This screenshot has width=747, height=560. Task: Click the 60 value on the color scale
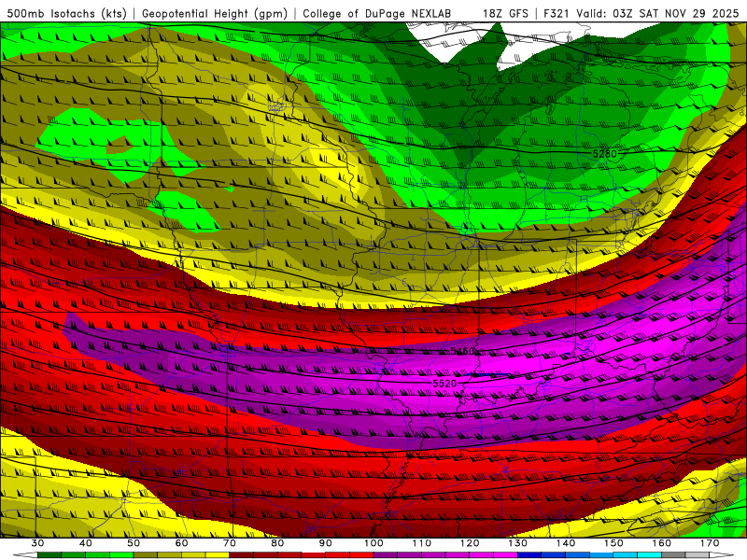[x=181, y=543]
